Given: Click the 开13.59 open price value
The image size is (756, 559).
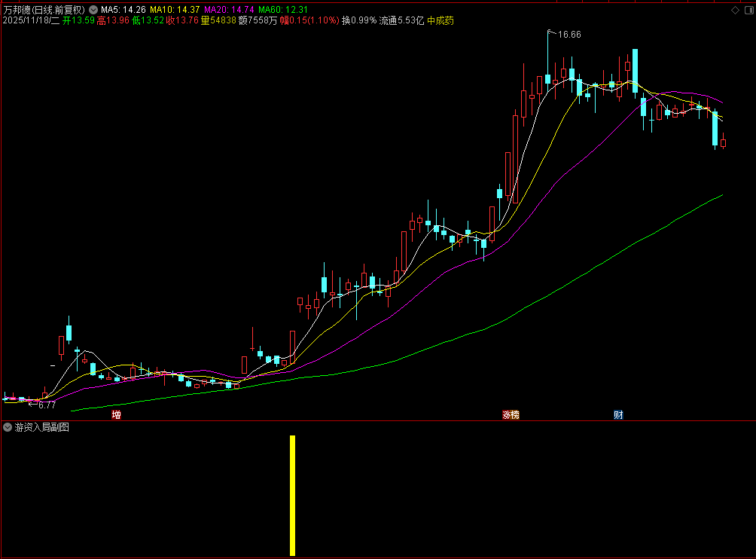Looking at the screenshot, I should pyautogui.click(x=78, y=20).
